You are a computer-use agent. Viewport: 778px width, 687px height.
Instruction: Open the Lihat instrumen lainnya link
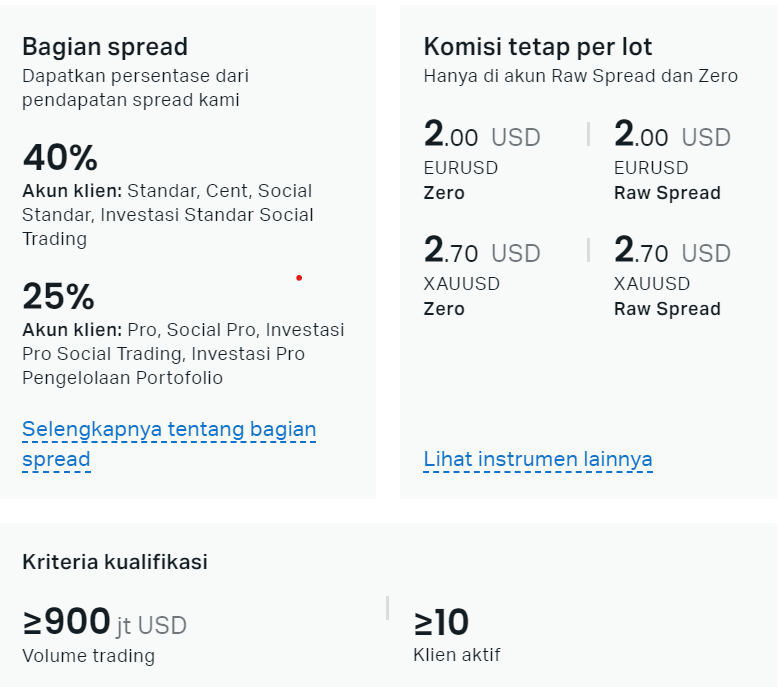coord(538,459)
